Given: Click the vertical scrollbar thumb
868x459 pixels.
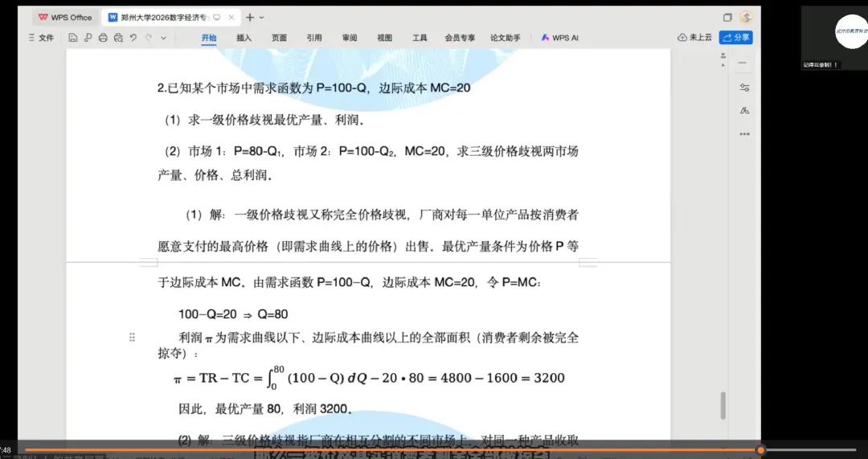Looking at the screenshot, I should tap(723, 406).
